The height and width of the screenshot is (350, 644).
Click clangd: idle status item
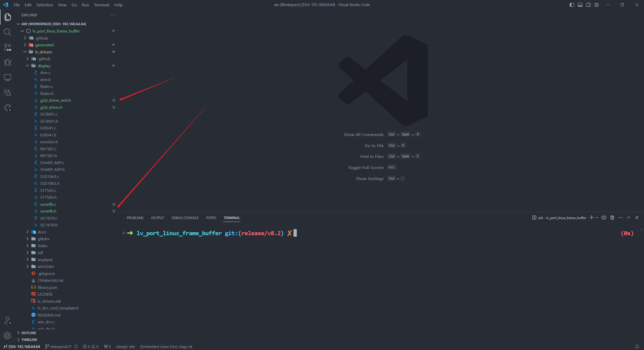coord(125,346)
